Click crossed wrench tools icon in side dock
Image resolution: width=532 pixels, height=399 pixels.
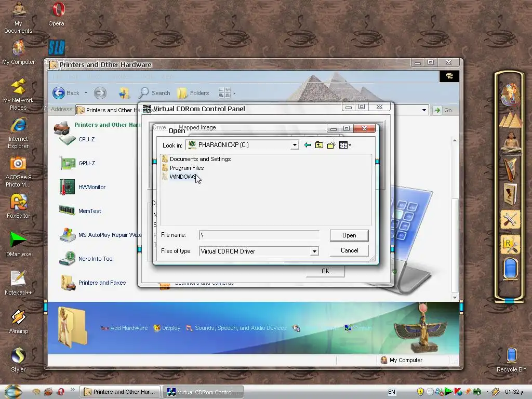coord(510,220)
